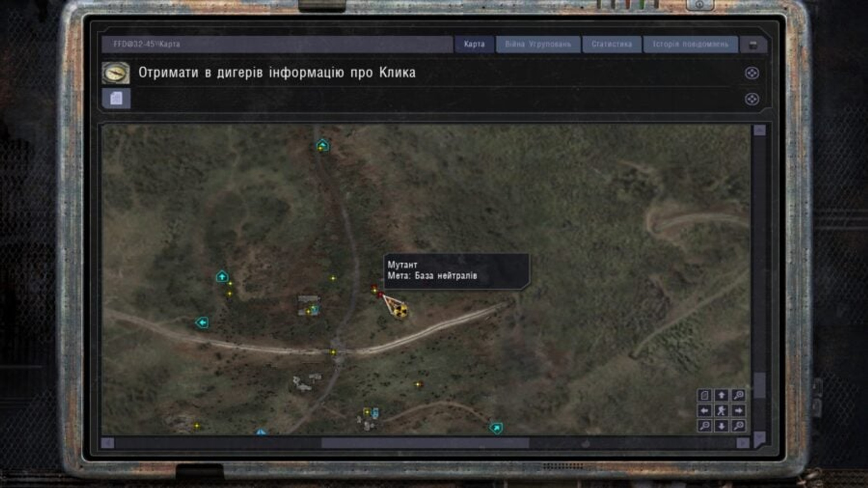Click the yellow dot at the road crossing
The width and height of the screenshot is (868, 488).
(x=333, y=352)
